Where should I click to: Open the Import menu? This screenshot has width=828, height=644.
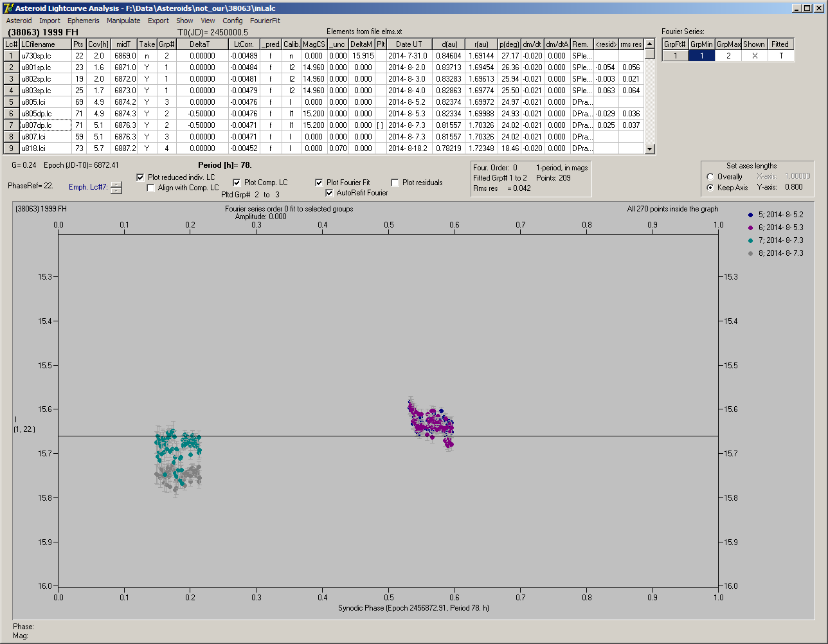pos(50,21)
